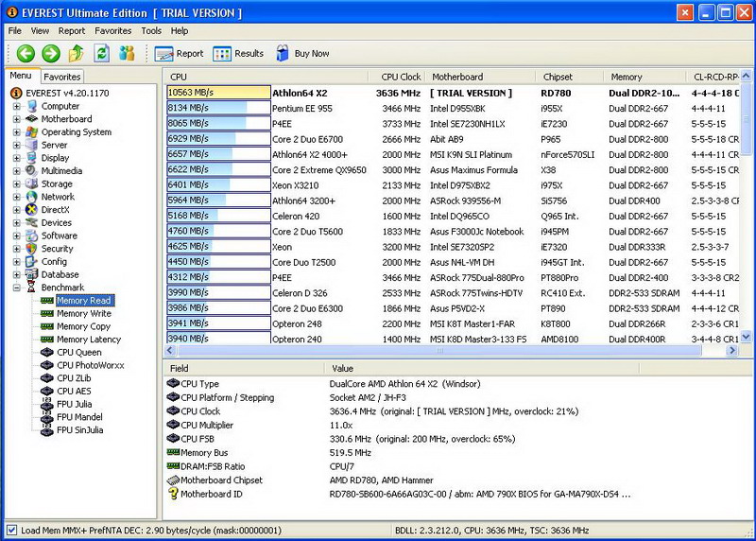Click the 10563 MB/s result bar
This screenshot has width=756, height=541.
[218, 93]
